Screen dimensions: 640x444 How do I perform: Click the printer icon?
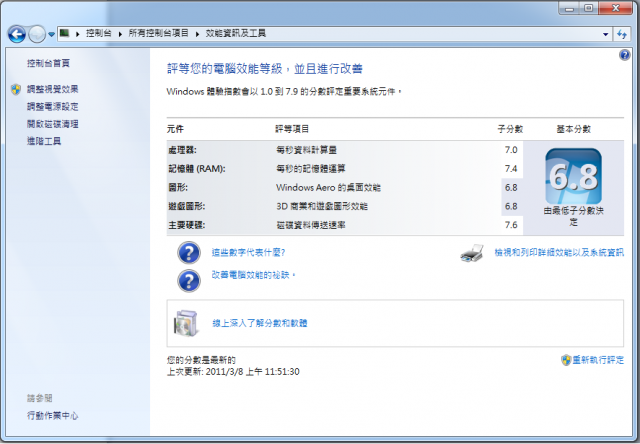click(472, 253)
